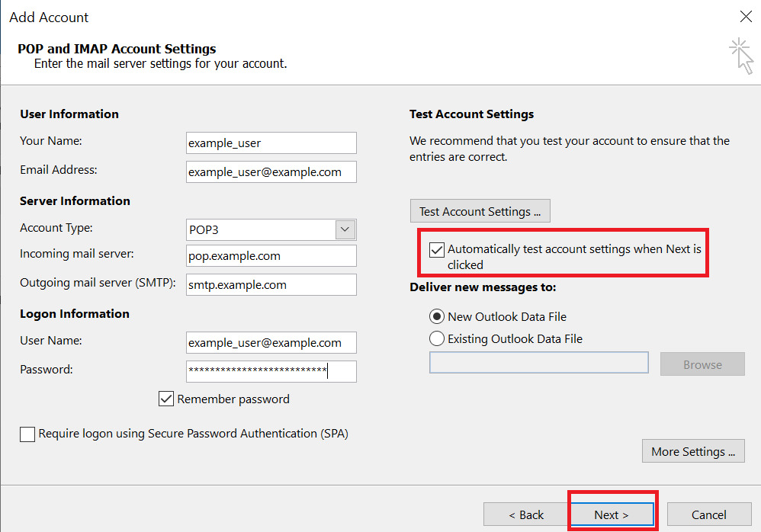This screenshot has width=761, height=532.
Task: Click the Incoming mail server field
Action: 271,255
